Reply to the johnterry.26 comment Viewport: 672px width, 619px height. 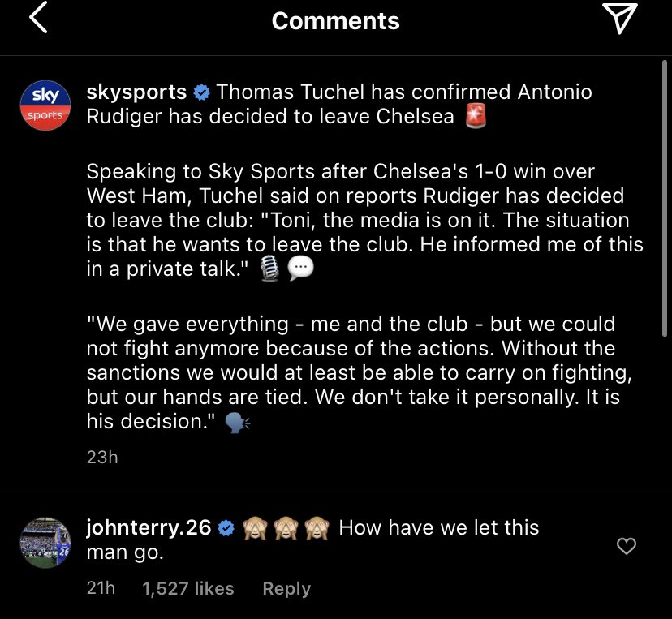286,588
